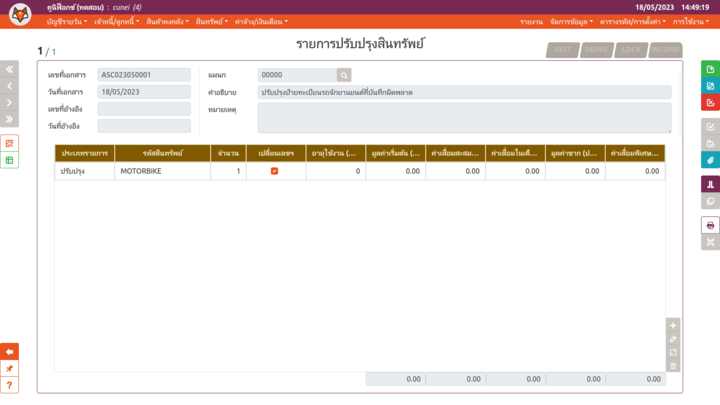Print the document with printer icon

coord(710,225)
